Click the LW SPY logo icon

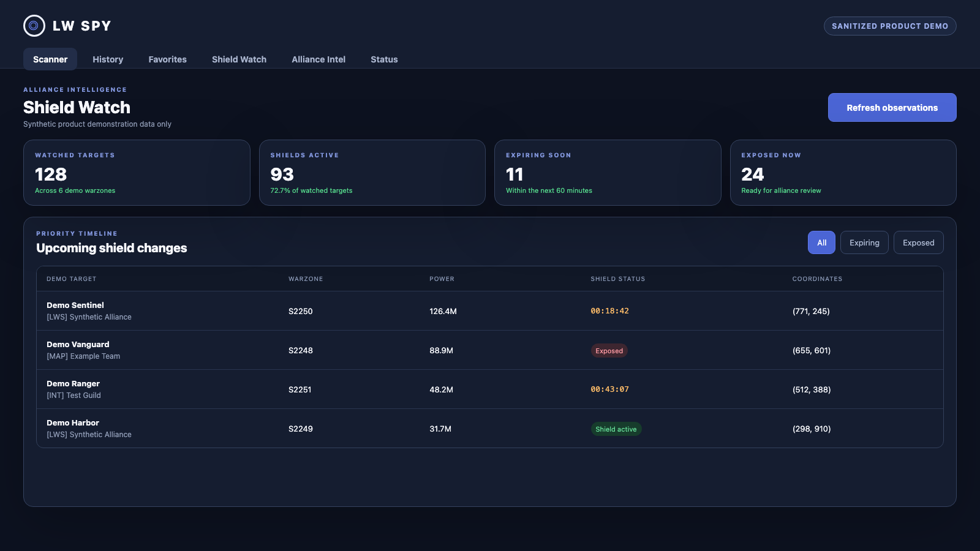click(34, 26)
